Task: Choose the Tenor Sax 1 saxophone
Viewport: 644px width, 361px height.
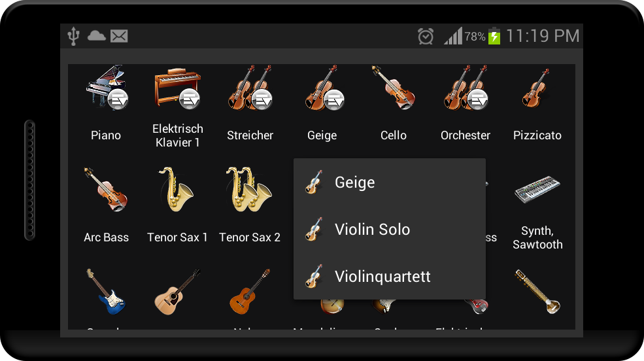Action: click(x=177, y=190)
